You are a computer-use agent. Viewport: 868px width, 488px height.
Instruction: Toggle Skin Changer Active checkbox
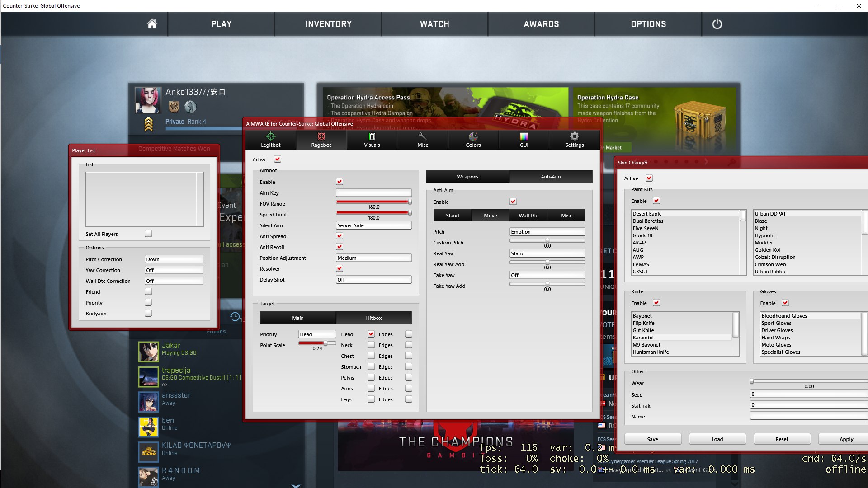pyautogui.click(x=649, y=178)
